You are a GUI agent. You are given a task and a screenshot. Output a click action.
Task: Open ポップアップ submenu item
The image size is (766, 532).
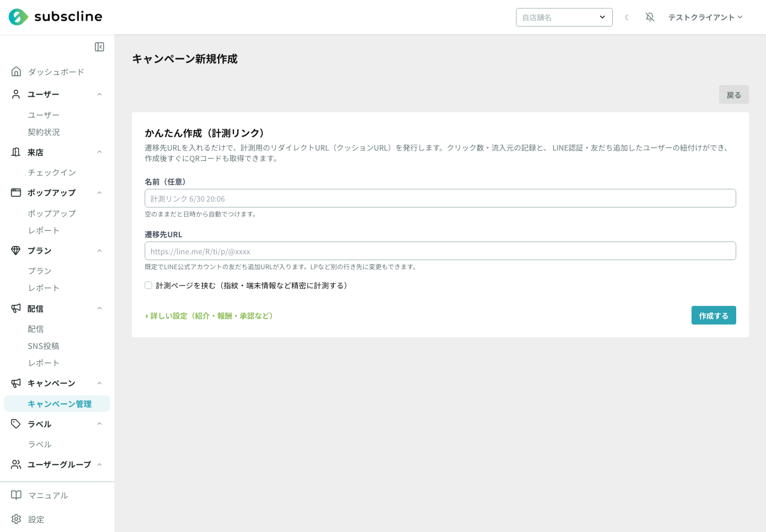coord(52,213)
